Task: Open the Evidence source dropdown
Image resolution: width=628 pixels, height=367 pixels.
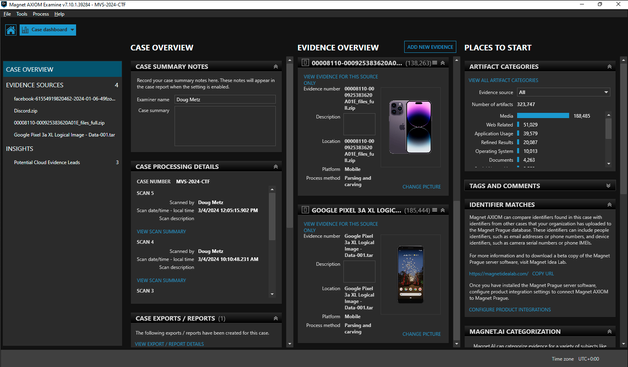Action: point(564,92)
